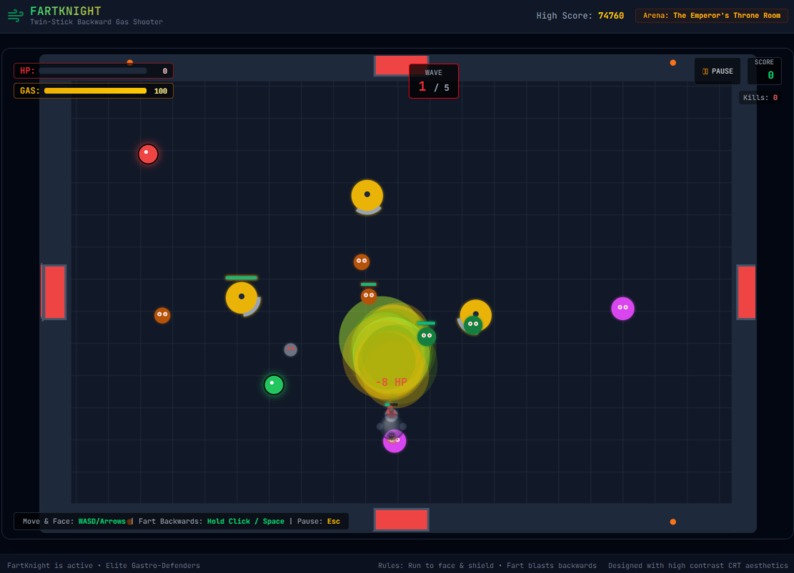This screenshot has width=794, height=573.
Task: Click the Twin-Stick Backward Gas Shooter subtitle
Action: click(96, 22)
